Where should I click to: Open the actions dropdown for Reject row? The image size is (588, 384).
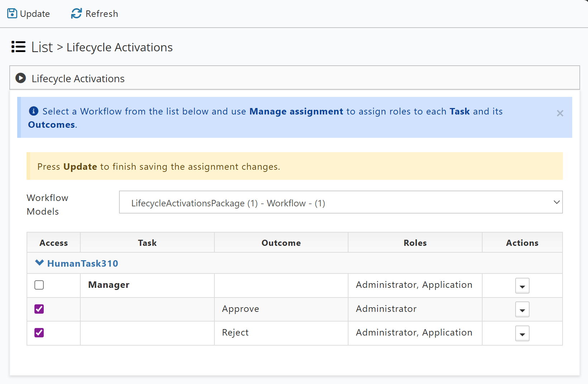point(522,334)
